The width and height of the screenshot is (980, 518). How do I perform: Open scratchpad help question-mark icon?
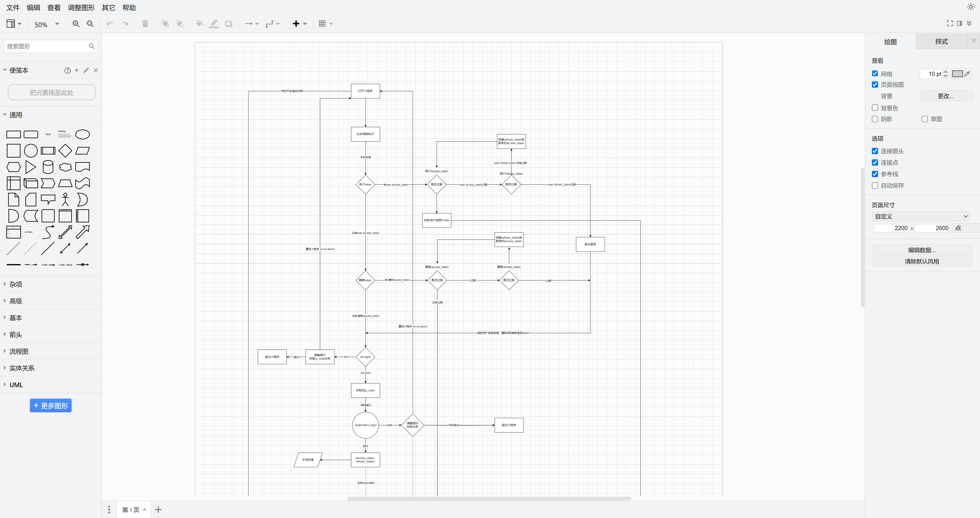pos(67,70)
